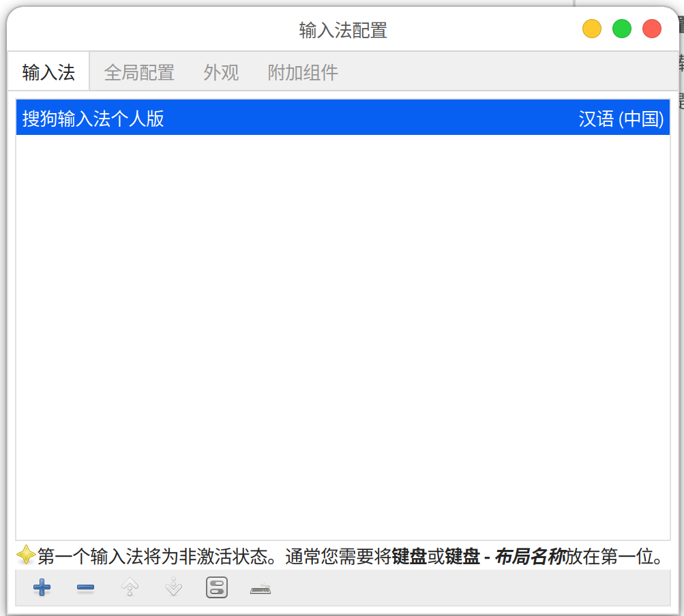Move selected input method up
This screenshot has height=616, width=684.
[130, 587]
